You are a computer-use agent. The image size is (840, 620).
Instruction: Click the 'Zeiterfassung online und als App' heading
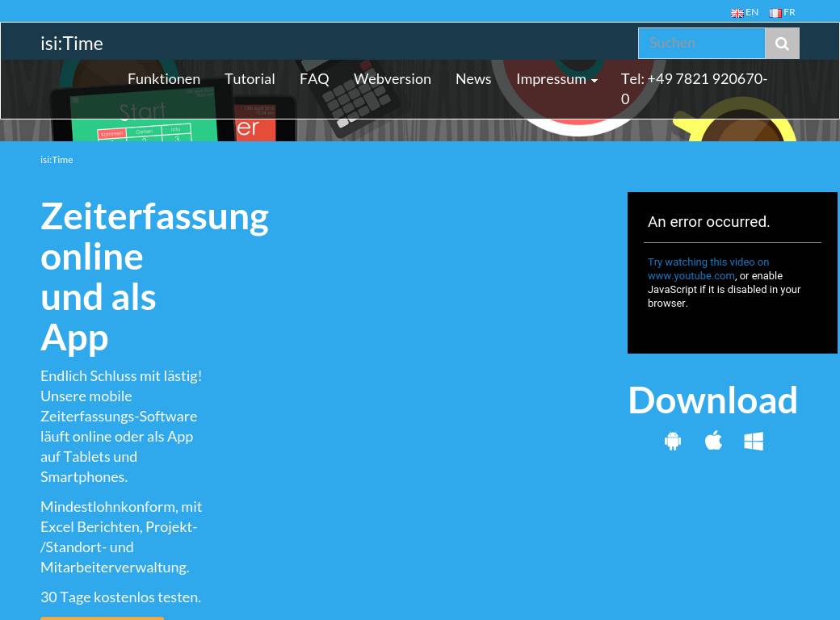point(154,277)
